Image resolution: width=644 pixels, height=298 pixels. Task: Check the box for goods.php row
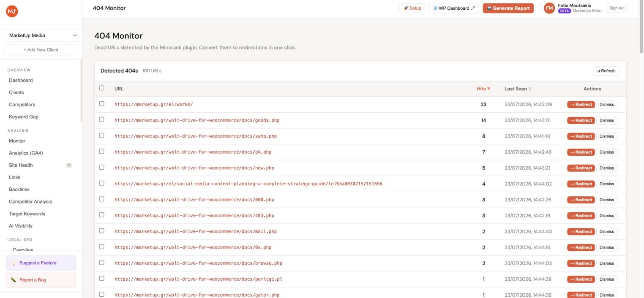pyautogui.click(x=101, y=119)
